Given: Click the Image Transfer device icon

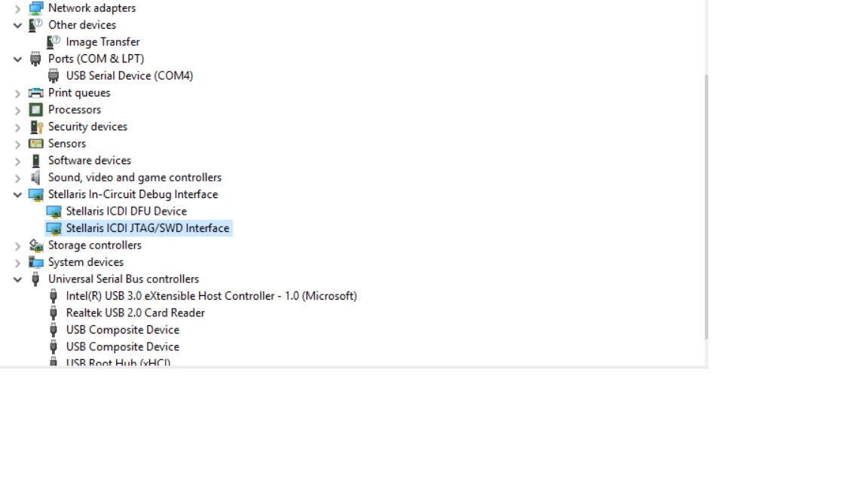Looking at the screenshot, I should coord(53,42).
